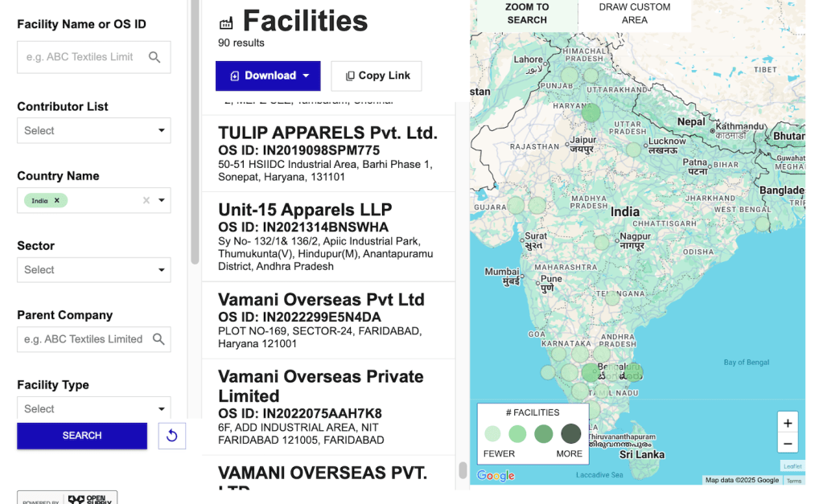Click the darkest green legend swatch

coord(570,434)
